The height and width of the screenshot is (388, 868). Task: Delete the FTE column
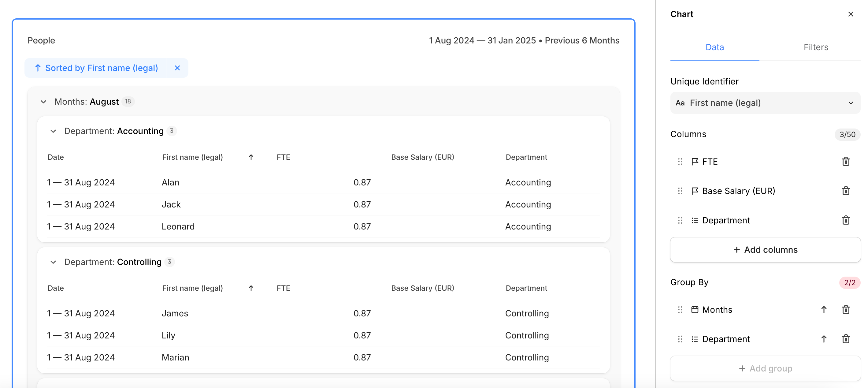(x=845, y=162)
